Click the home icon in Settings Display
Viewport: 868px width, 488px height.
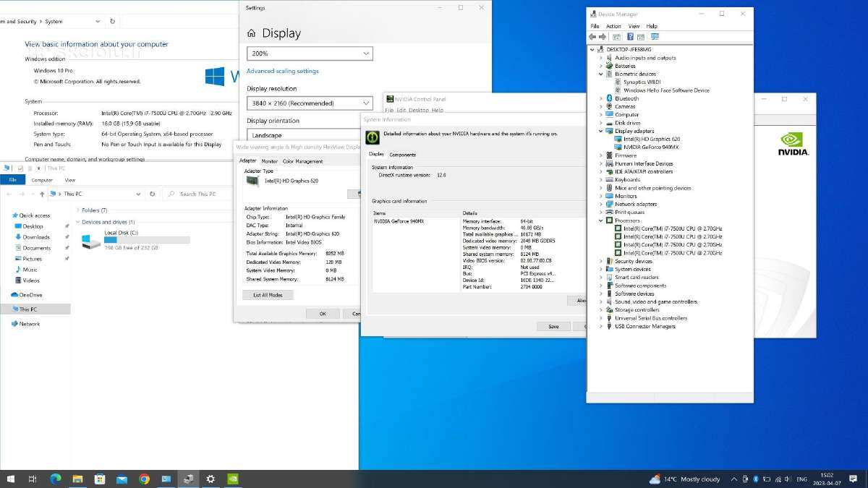pyautogui.click(x=252, y=33)
